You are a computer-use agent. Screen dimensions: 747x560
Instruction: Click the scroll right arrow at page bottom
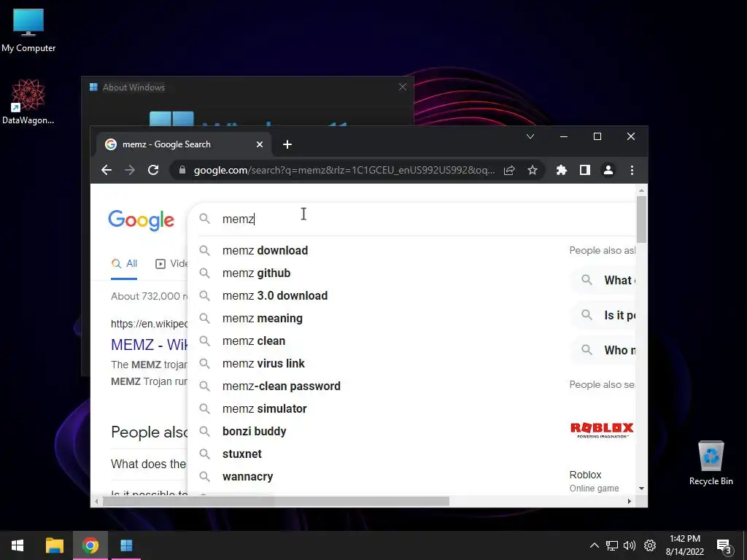[x=630, y=502]
